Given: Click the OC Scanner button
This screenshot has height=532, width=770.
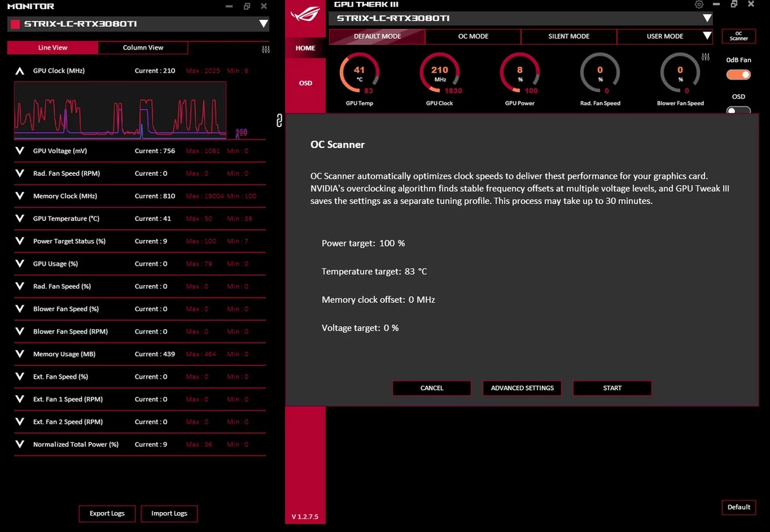Looking at the screenshot, I should [739, 36].
